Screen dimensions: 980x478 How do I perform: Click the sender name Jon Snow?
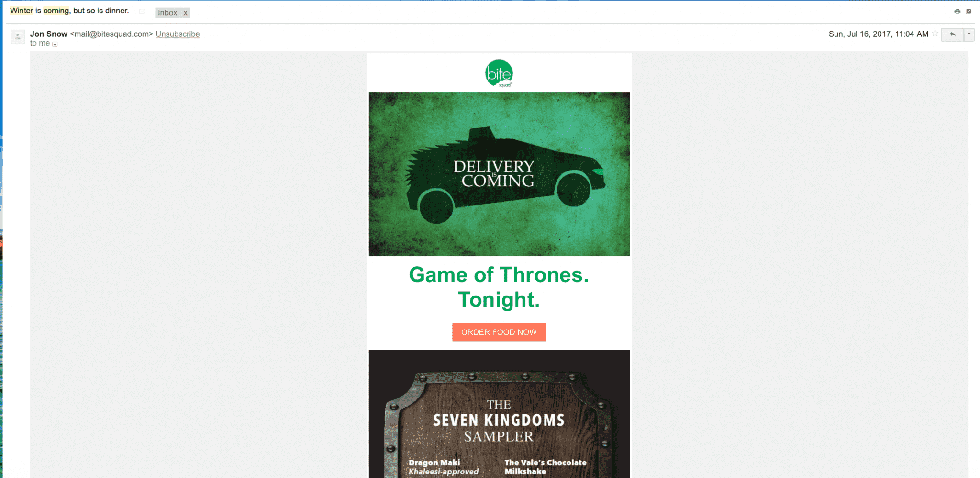point(49,34)
